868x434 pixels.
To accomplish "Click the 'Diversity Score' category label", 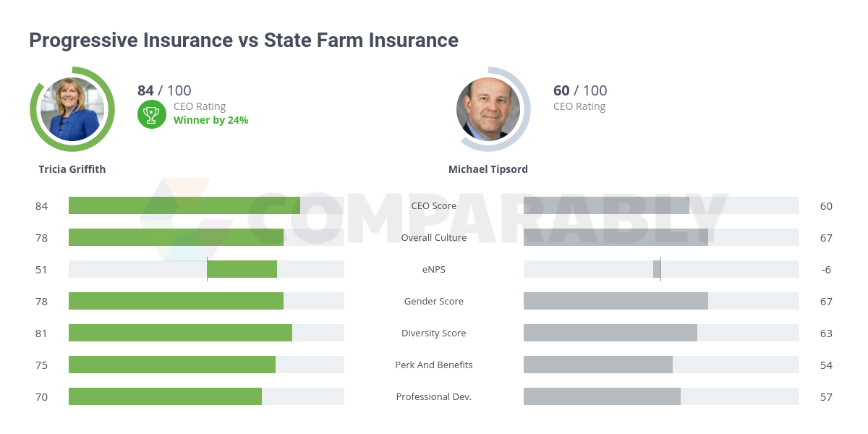I will pyautogui.click(x=434, y=333).
